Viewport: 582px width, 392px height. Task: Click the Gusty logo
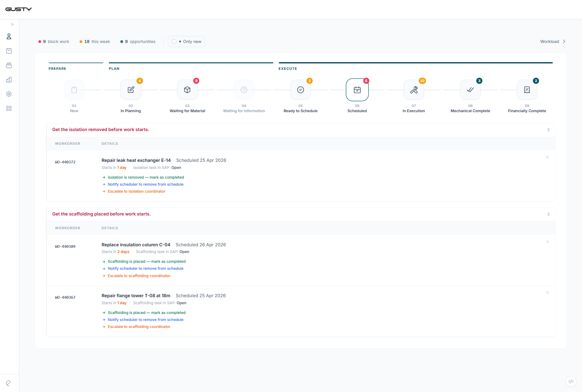pos(18,9)
